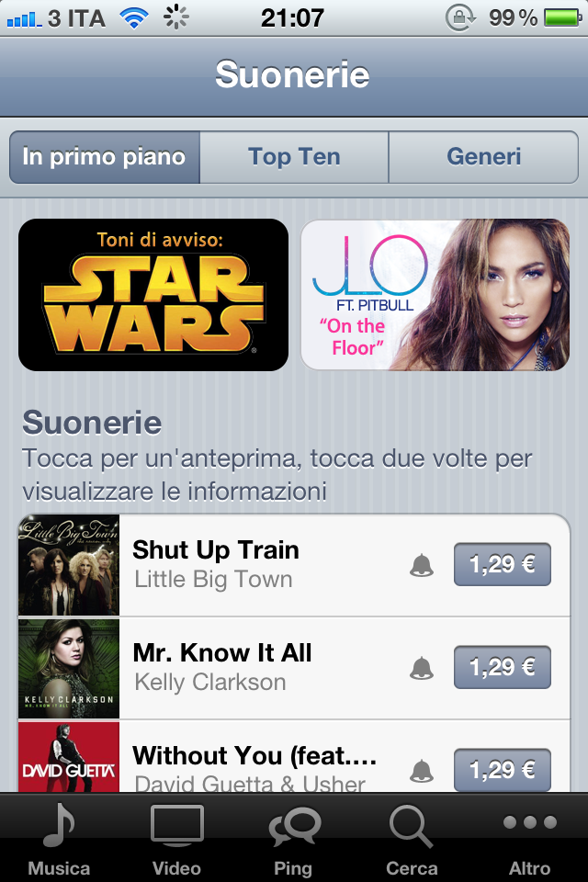
Task: Open the Musica tab icon
Action: coord(59,825)
